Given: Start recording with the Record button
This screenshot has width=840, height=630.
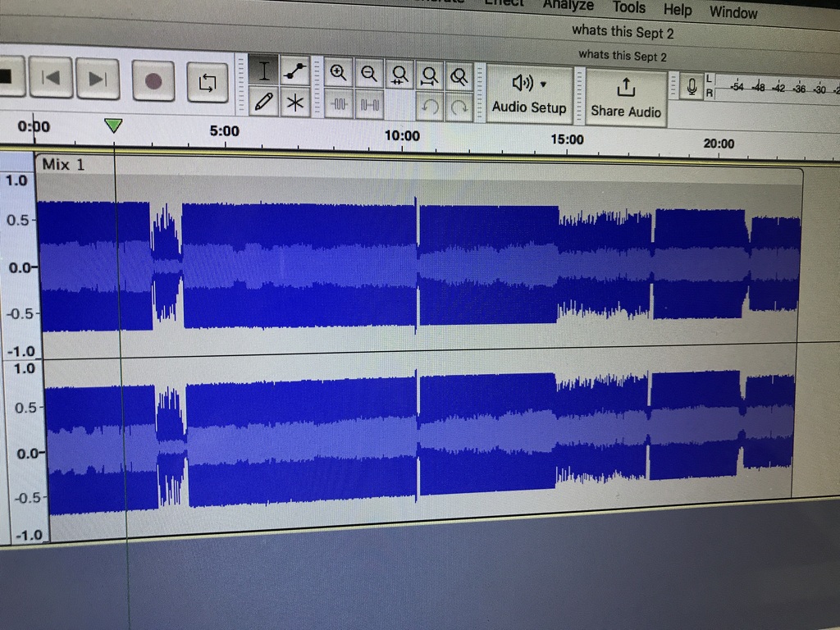Looking at the screenshot, I should pos(153,81).
